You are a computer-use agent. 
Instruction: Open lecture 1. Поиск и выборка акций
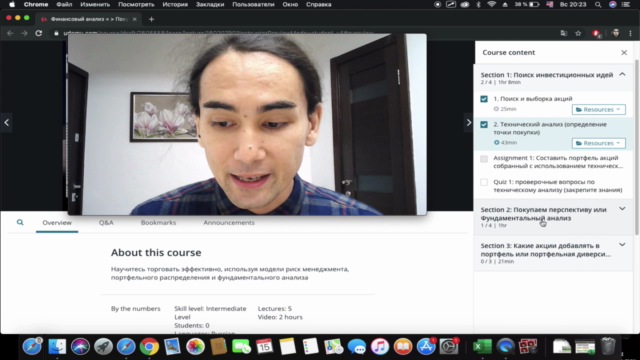tap(533, 99)
